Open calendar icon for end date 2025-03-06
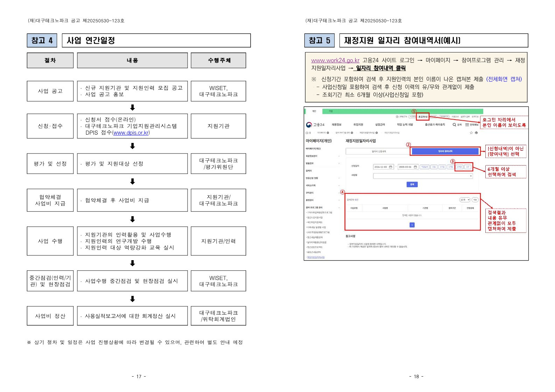This screenshot has height=392, width=555. click(415, 167)
